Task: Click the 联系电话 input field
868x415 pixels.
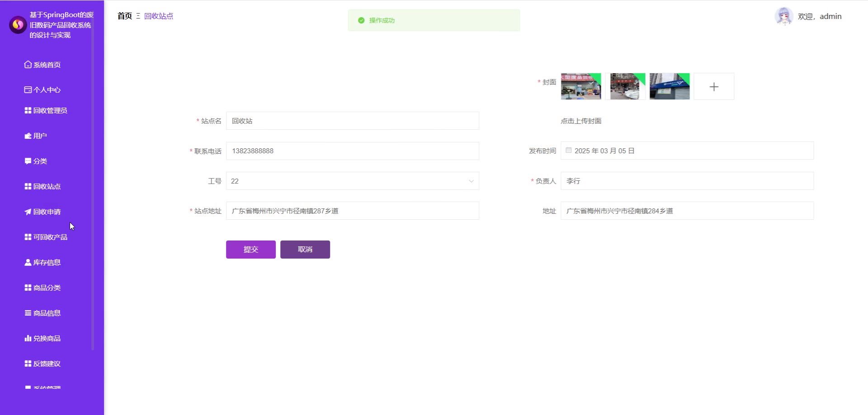Action: coord(353,151)
